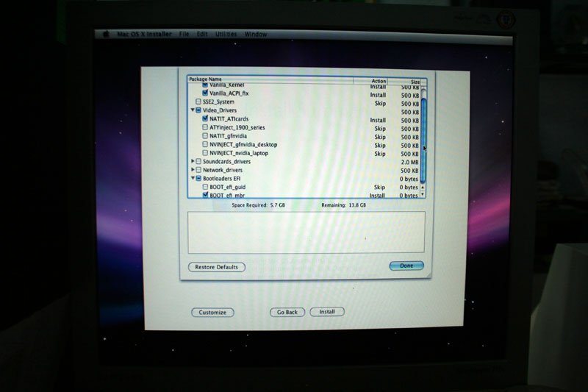Check NVINJECT_nvidia_laptop driver
This screenshot has height=392, width=588.
[x=205, y=153]
